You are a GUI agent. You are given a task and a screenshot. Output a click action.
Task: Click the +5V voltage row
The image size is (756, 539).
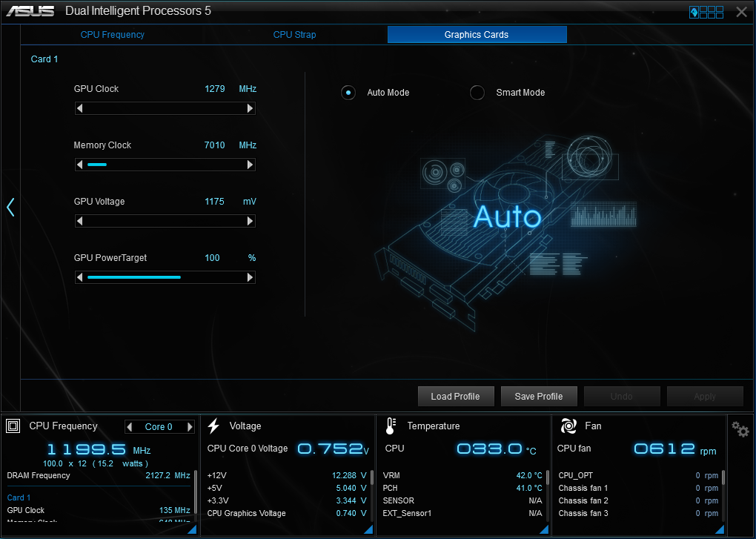(287, 488)
